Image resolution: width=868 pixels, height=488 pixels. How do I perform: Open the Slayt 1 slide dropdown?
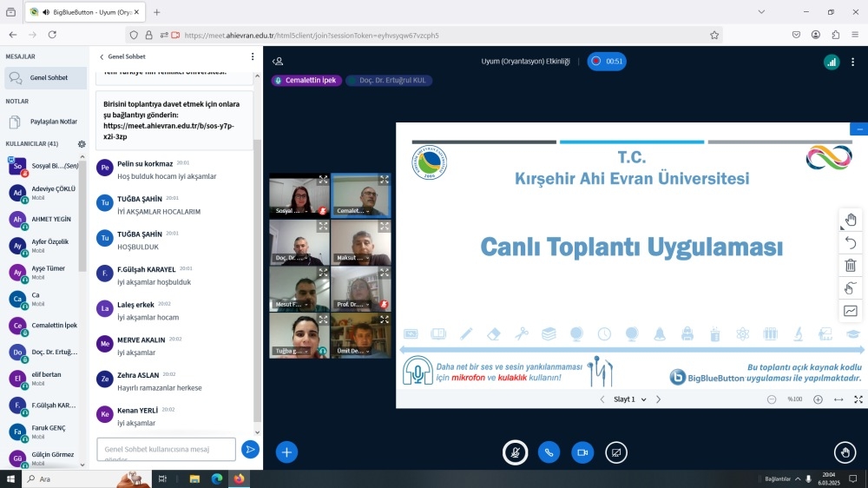(x=630, y=399)
